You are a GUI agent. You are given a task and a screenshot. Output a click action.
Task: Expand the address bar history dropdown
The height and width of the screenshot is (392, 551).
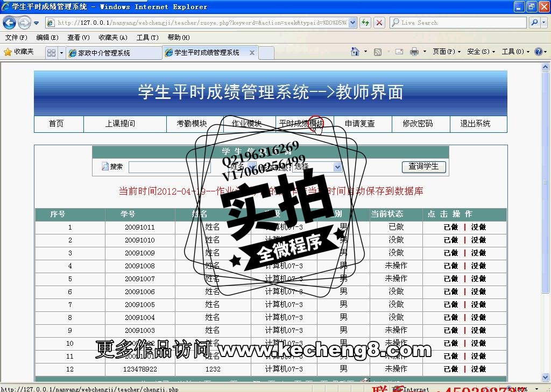click(353, 23)
